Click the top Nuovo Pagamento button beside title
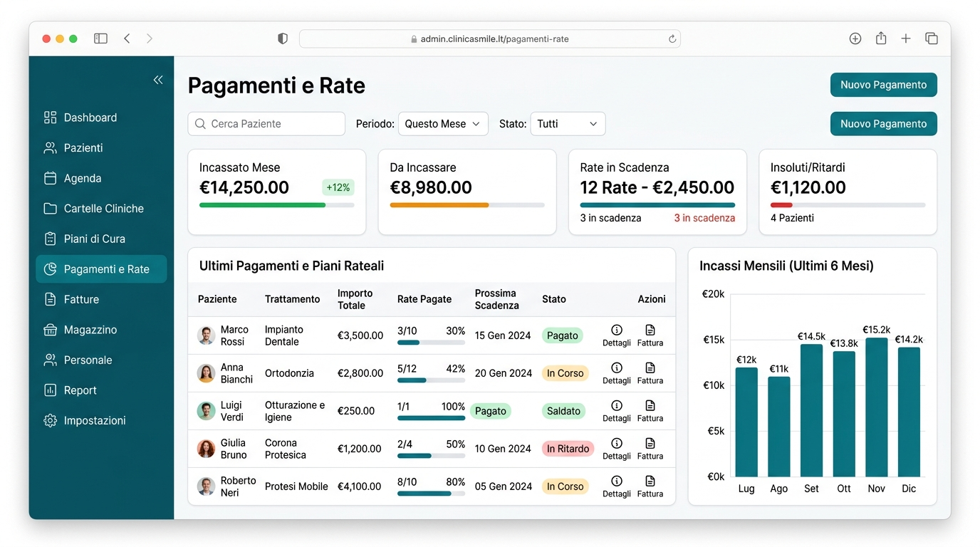Screen dimensions: 980x547 click(x=883, y=85)
